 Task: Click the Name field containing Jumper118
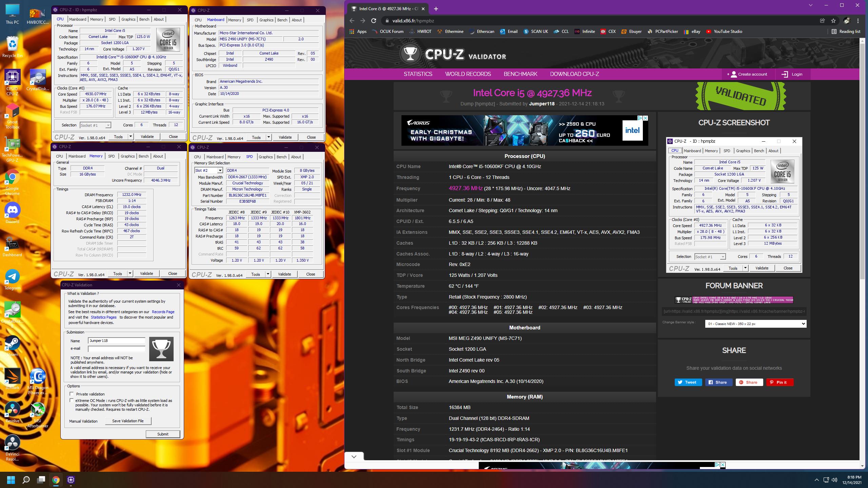coord(116,341)
